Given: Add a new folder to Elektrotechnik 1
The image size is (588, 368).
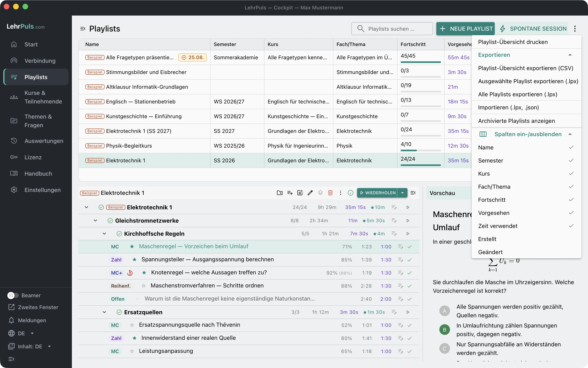Looking at the screenshot, I should (x=280, y=193).
